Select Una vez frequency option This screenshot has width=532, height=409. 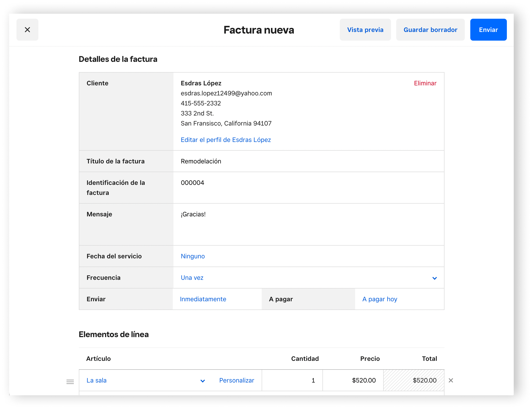[192, 278]
